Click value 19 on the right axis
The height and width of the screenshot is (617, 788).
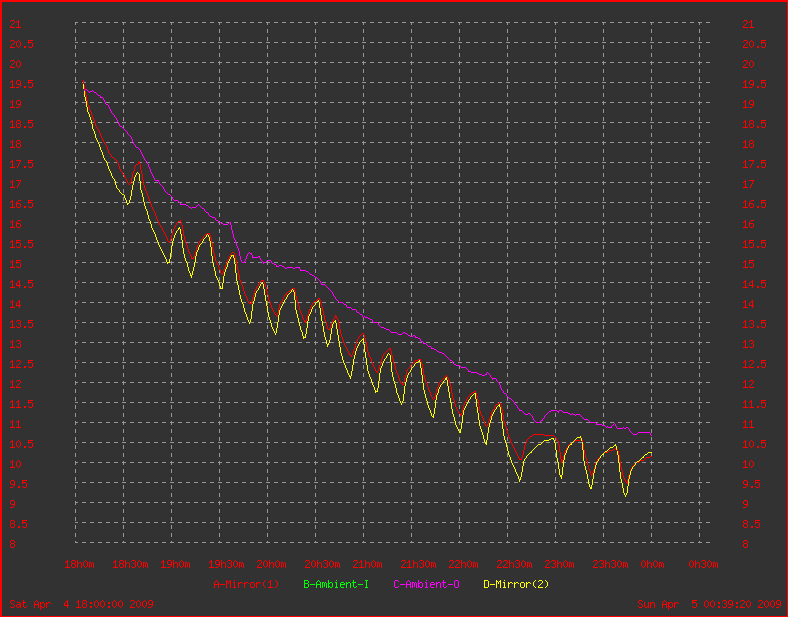click(748, 104)
